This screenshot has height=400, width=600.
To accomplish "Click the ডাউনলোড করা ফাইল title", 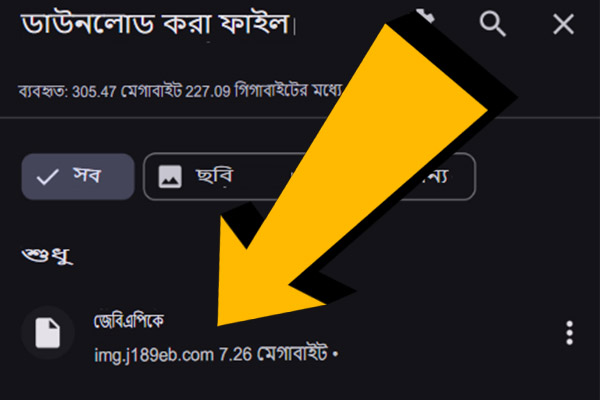I will click(x=155, y=24).
